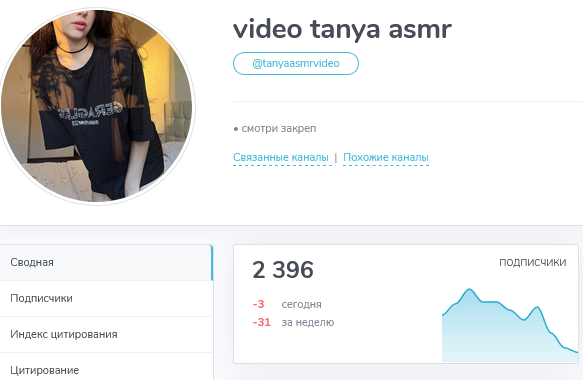Click the second smaller peak in chart
The width and height of the screenshot is (583, 380).
[537, 307]
